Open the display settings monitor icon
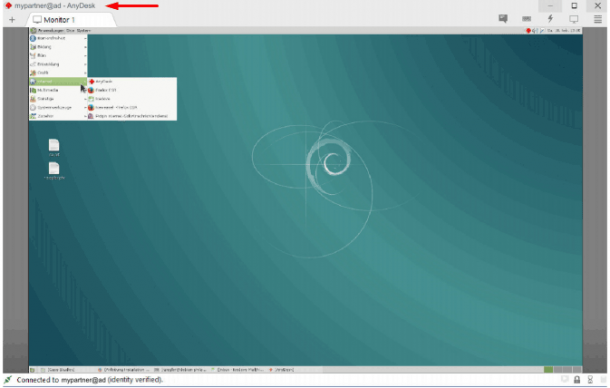Image resolution: width=610 pixels, height=388 pixels. (x=574, y=19)
